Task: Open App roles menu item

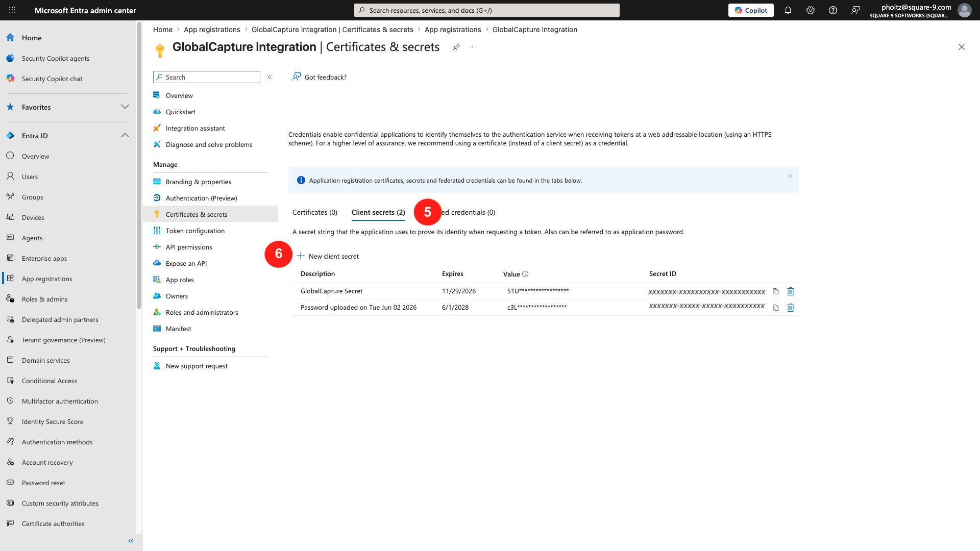Action: click(x=180, y=280)
